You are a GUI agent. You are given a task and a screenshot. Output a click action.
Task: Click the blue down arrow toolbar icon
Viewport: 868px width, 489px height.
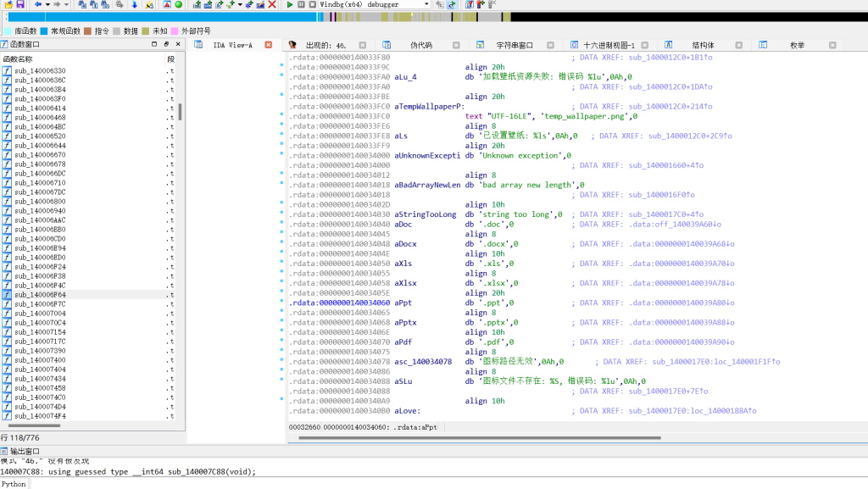(134, 4)
